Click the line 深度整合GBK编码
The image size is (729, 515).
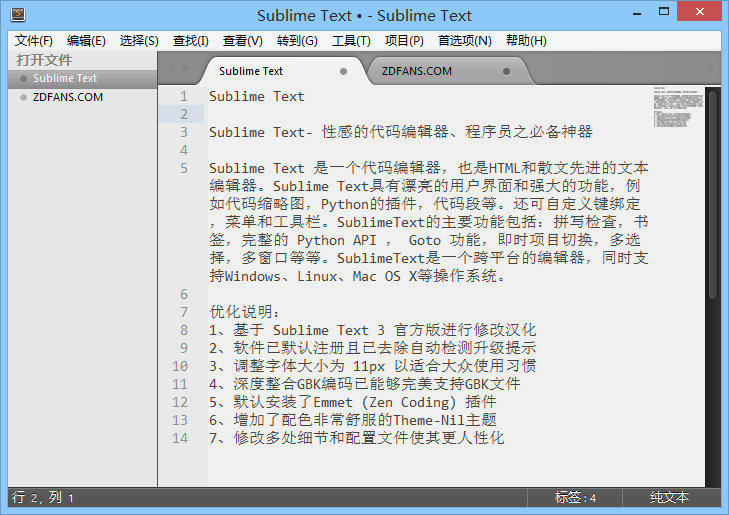coord(364,384)
